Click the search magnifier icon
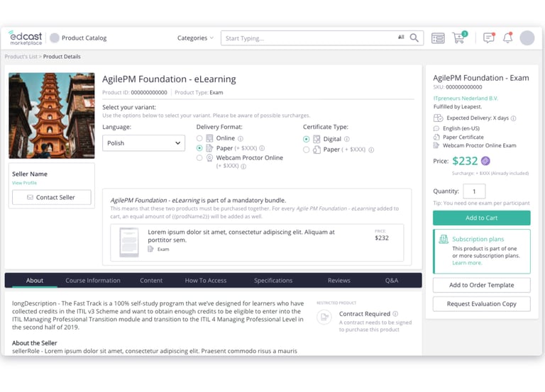The height and width of the screenshot is (392, 545). click(414, 38)
